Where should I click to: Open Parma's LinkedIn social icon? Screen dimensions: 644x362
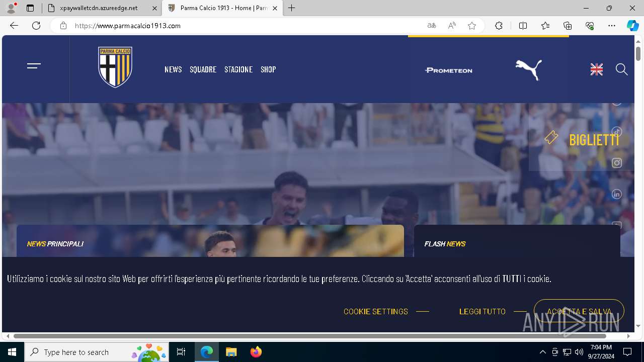coord(617,194)
